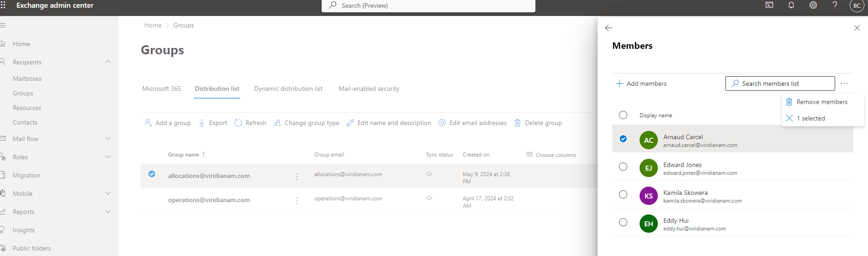Viewport: 868px width, 256px height.
Task: Expand the Reports section chevron
Action: click(x=108, y=211)
